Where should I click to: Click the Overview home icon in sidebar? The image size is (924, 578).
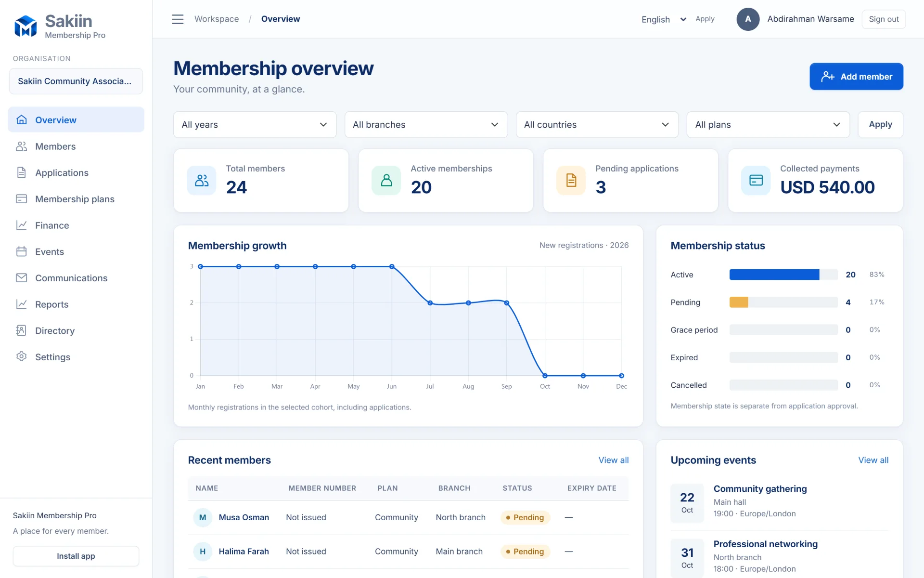tap(22, 119)
